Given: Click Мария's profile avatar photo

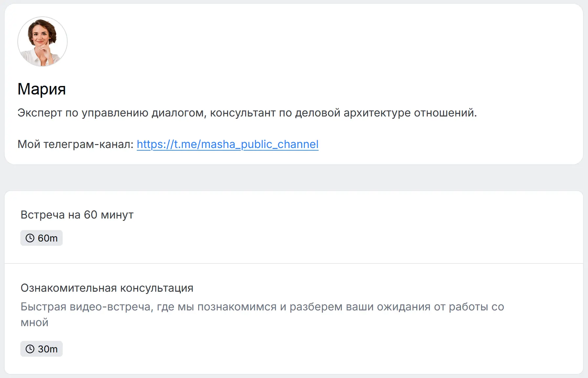Looking at the screenshot, I should coord(42,42).
